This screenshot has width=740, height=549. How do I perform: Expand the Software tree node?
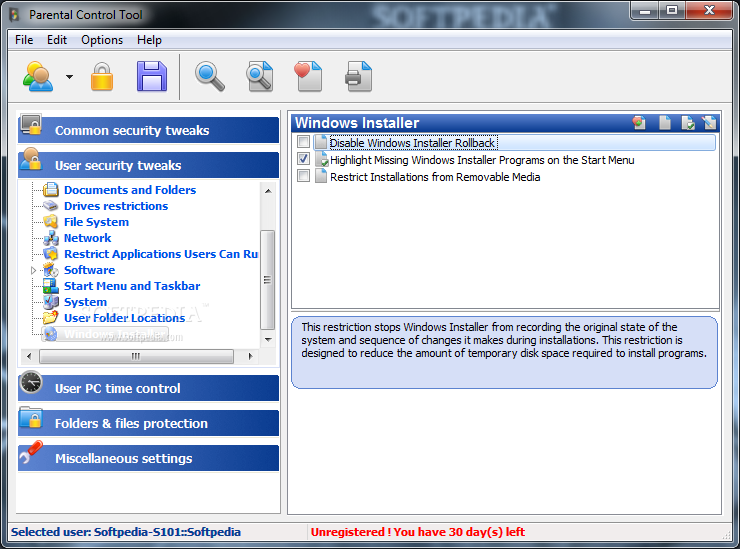coord(33,270)
